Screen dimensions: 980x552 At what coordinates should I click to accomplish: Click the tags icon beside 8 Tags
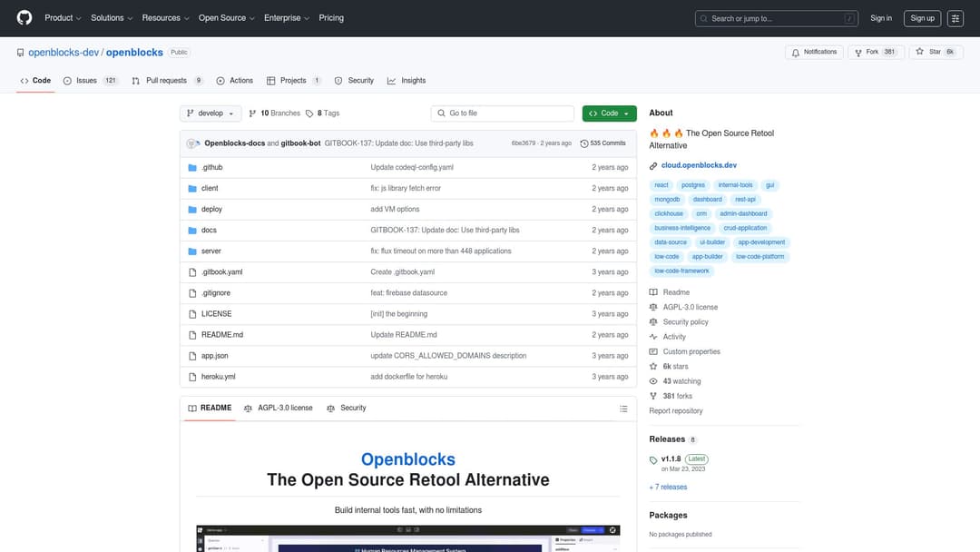tap(309, 113)
